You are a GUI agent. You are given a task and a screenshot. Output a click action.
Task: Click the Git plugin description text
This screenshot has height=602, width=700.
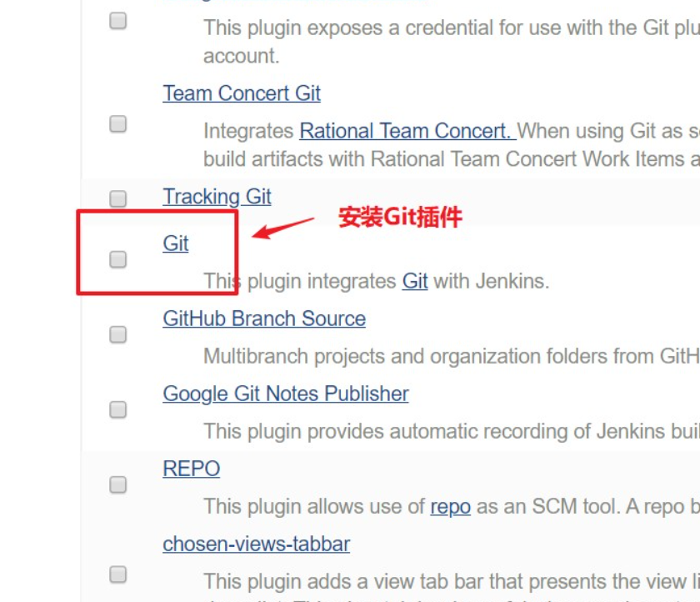tap(377, 281)
